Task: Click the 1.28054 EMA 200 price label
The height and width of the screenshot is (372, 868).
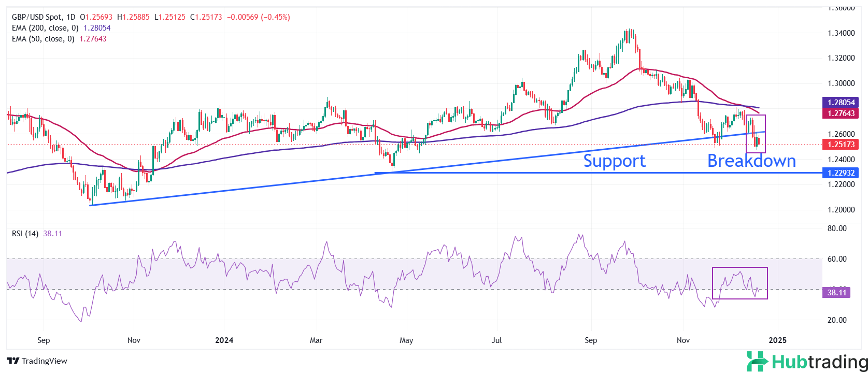Action: point(840,103)
